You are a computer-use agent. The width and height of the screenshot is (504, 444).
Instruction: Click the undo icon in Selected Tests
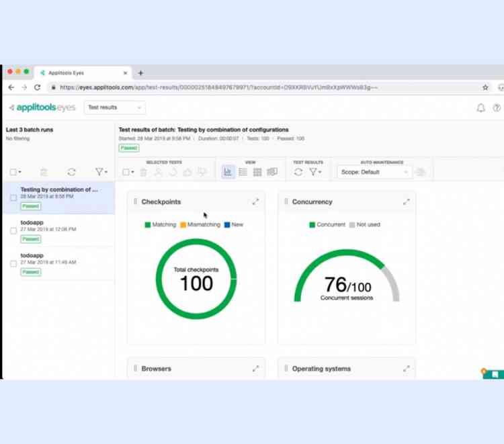(x=173, y=173)
